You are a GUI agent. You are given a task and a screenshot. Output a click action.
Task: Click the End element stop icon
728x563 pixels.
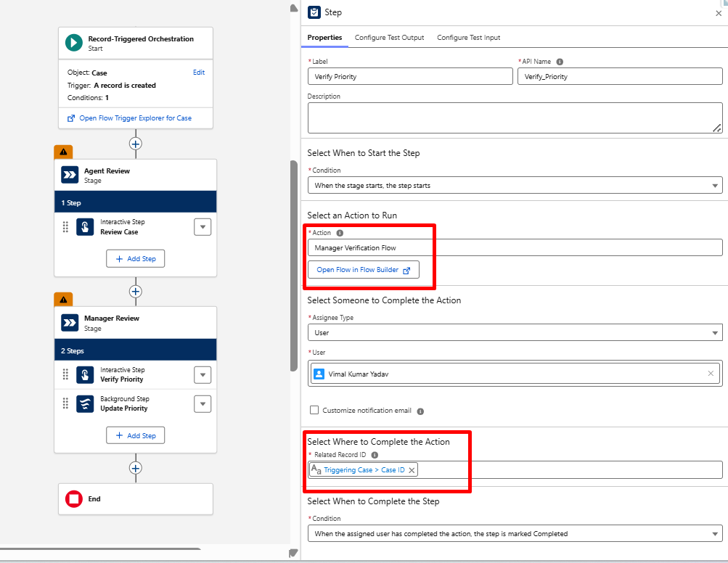[74, 499]
